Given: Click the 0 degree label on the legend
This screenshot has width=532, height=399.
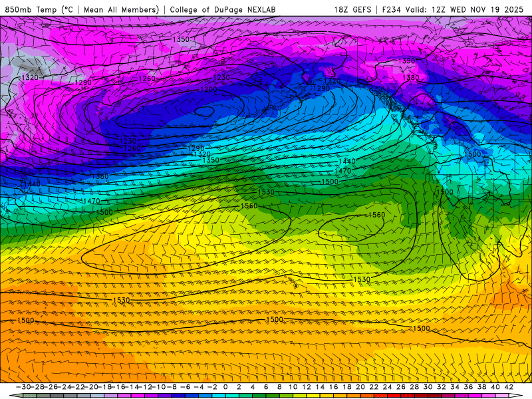Looking at the screenshot, I should [x=225, y=387].
